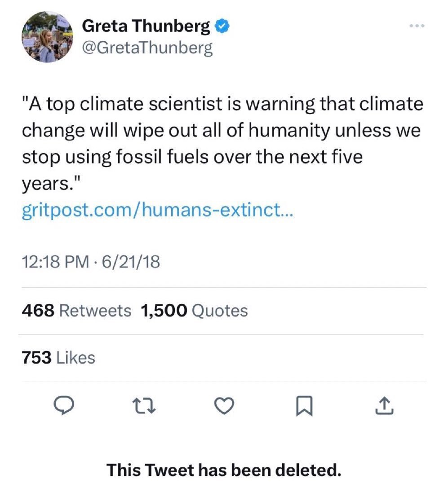Tap the retweet arrows icon
Image resolution: width=448 pixels, height=497 pixels.
pyautogui.click(x=144, y=406)
